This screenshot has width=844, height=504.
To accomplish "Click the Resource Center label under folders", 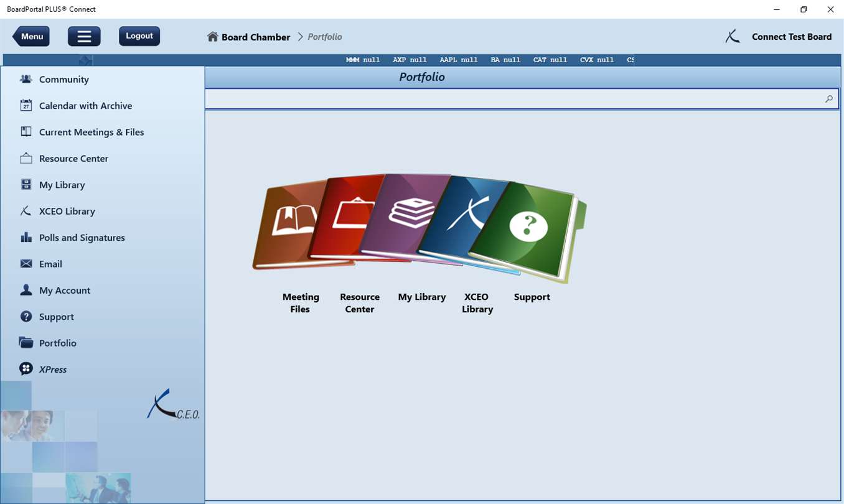I will (x=360, y=303).
